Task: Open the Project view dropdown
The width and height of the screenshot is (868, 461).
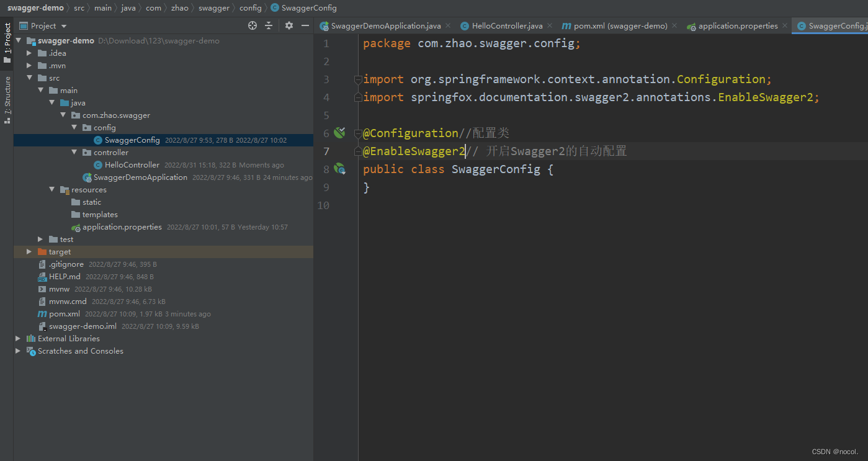Action: pos(43,25)
